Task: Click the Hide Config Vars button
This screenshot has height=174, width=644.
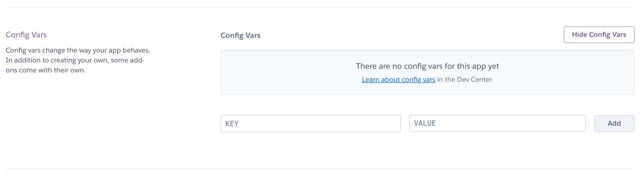Action: tap(599, 35)
